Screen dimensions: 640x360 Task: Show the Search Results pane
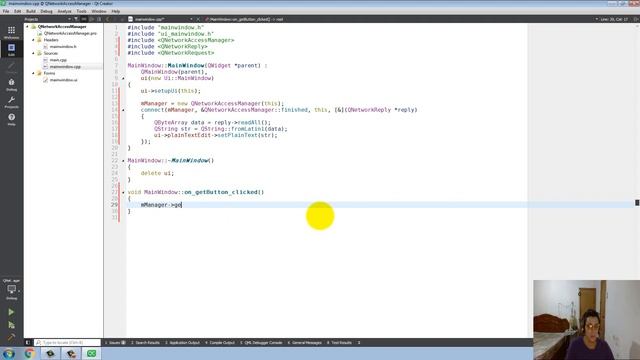point(145,343)
